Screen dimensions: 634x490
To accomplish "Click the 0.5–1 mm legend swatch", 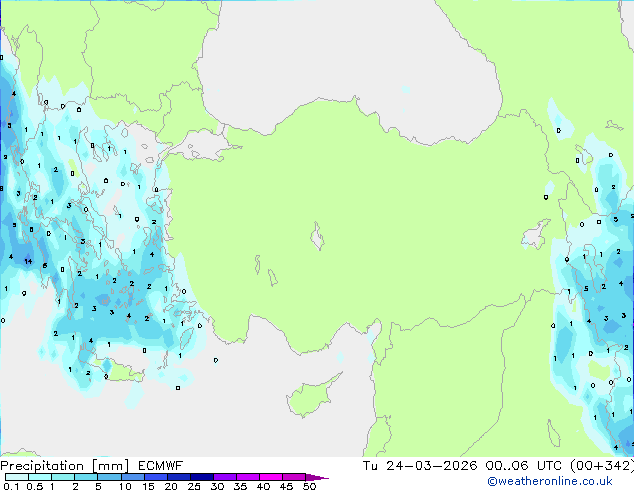I will [x=40, y=477].
